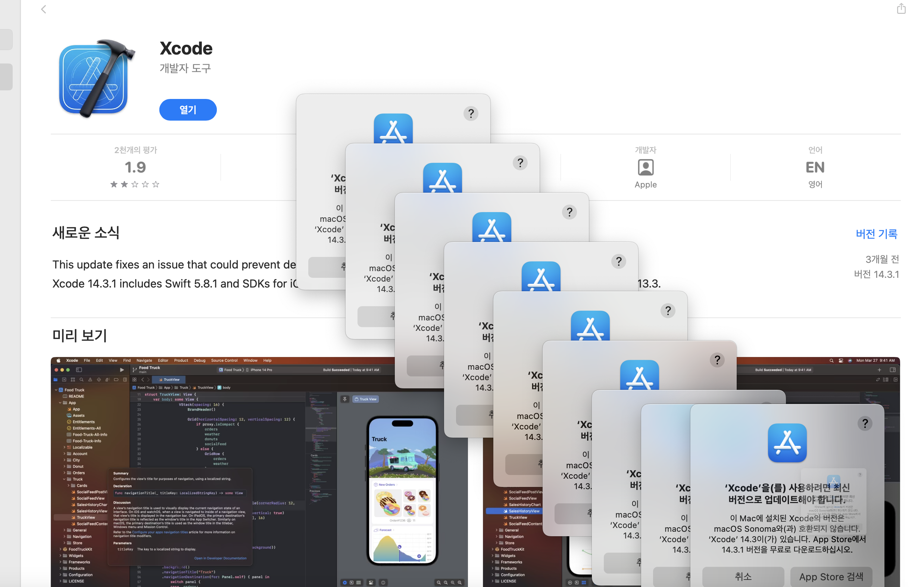Open the 버전 기록 version history link
The image size is (924, 587).
(876, 234)
